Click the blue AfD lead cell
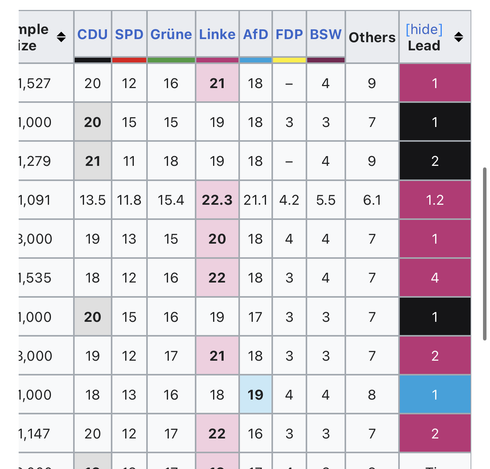The width and height of the screenshot is (490, 469). (435, 395)
